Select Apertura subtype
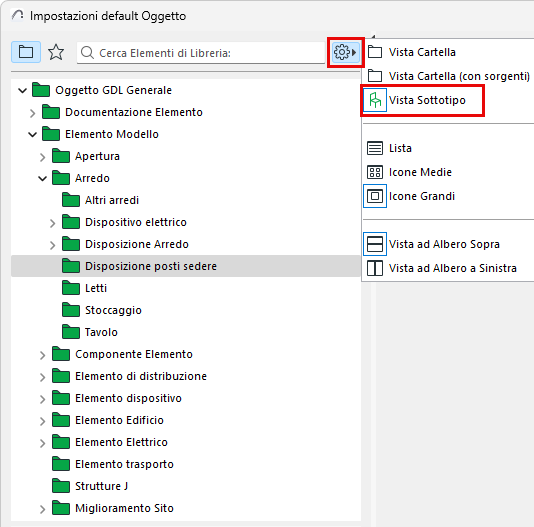This screenshot has width=534, height=527. click(97, 156)
